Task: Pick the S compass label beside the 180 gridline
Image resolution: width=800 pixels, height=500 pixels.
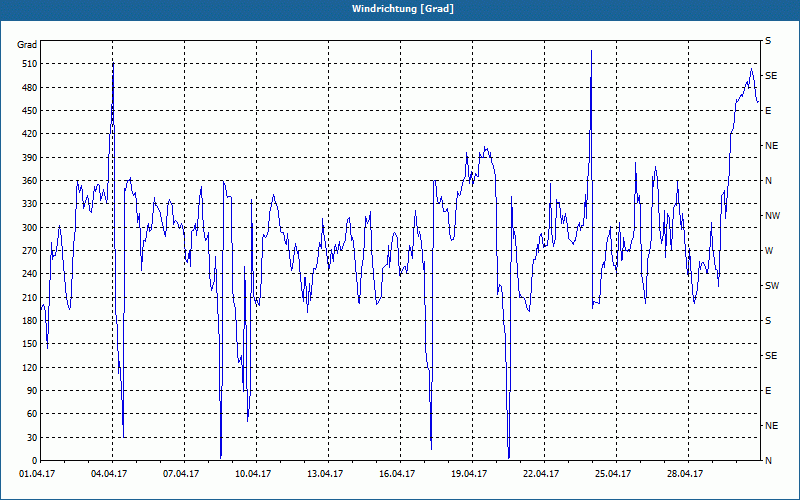Action: point(768,321)
